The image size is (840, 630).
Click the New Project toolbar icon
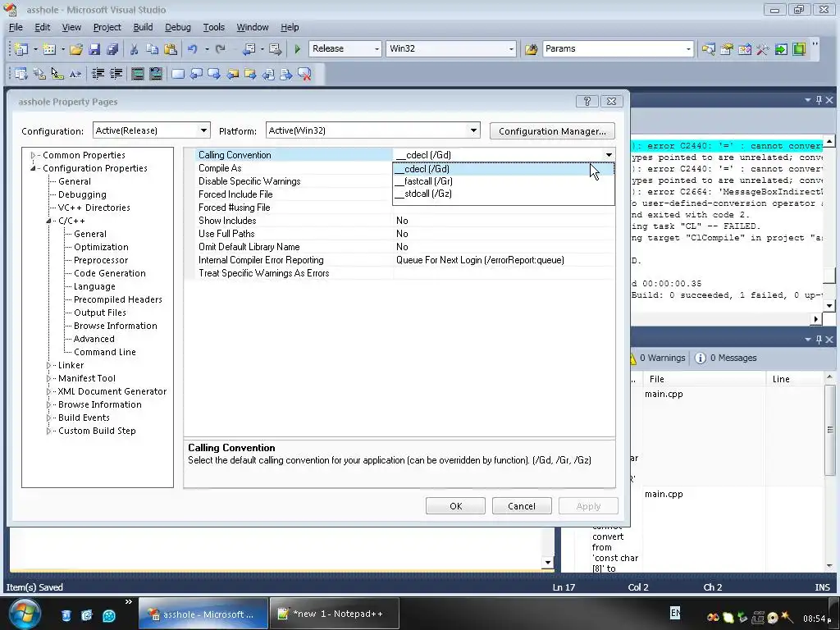coord(21,49)
